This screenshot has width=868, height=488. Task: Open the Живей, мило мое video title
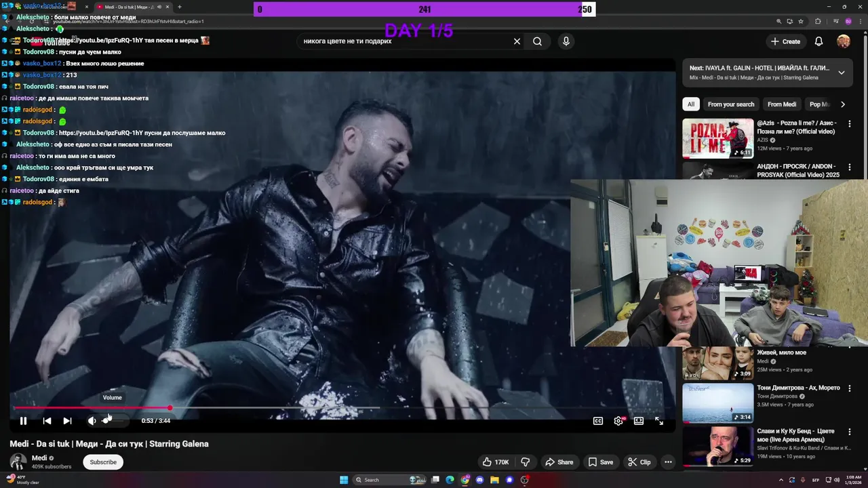coord(781,352)
